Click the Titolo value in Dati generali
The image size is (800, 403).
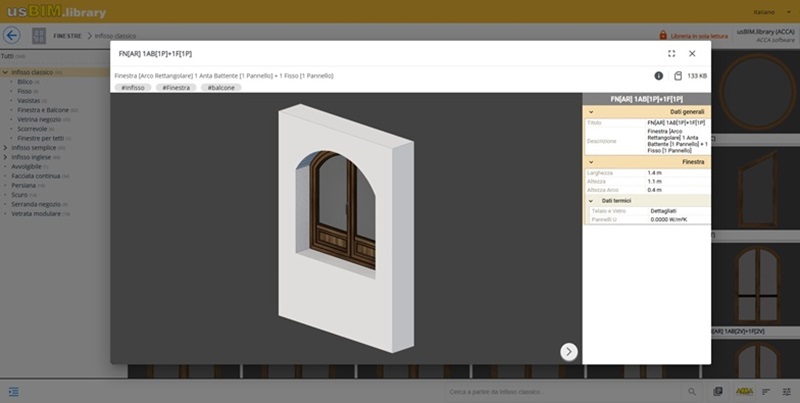click(677, 123)
